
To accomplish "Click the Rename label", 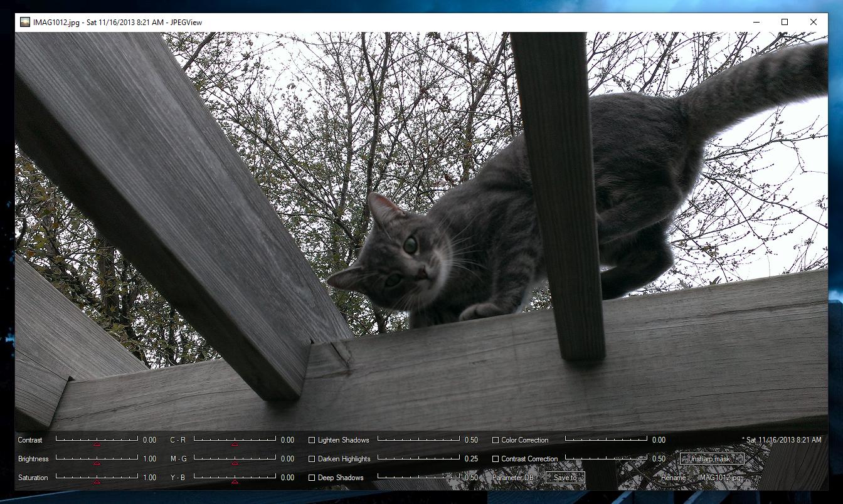I will point(674,478).
